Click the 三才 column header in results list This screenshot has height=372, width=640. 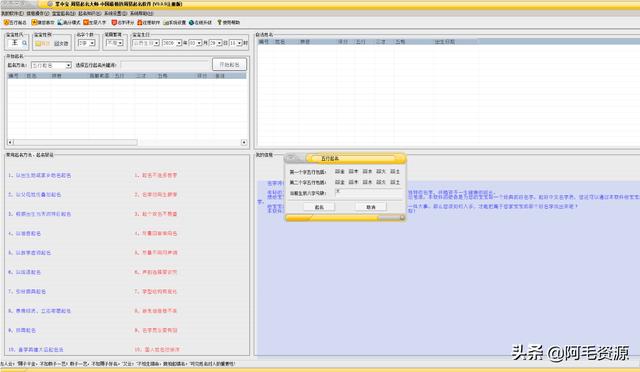pyautogui.click(x=141, y=76)
